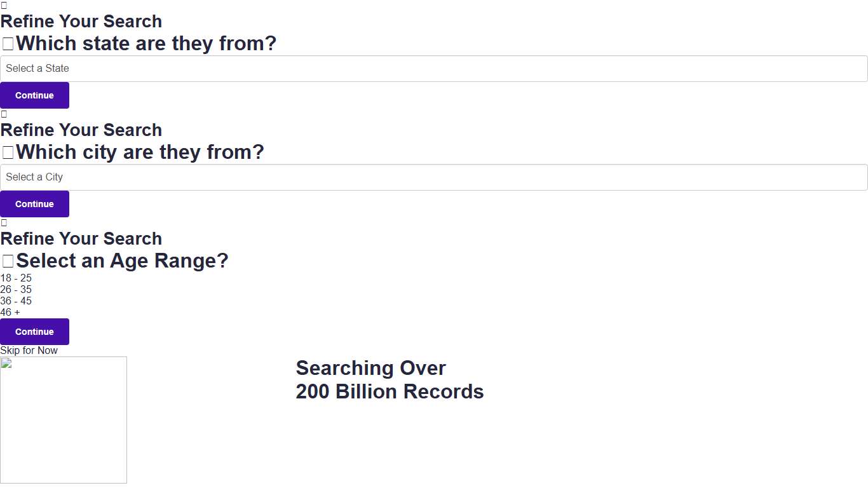The width and height of the screenshot is (868, 488).
Task: Click the "Searching Over 200 Billion Records" heading
Action: (390, 380)
